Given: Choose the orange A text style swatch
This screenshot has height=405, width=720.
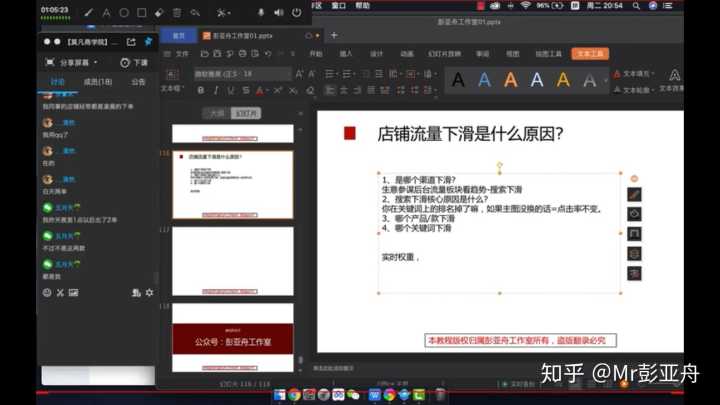Looking at the screenshot, I should tap(512, 80).
